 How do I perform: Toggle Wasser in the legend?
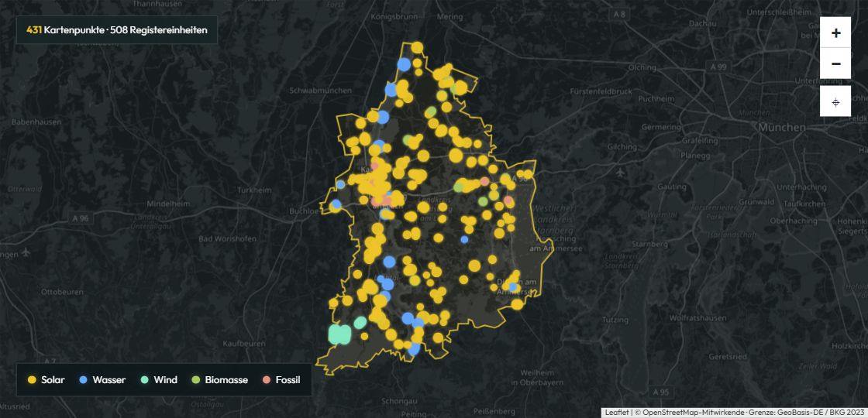pos(102,380)
